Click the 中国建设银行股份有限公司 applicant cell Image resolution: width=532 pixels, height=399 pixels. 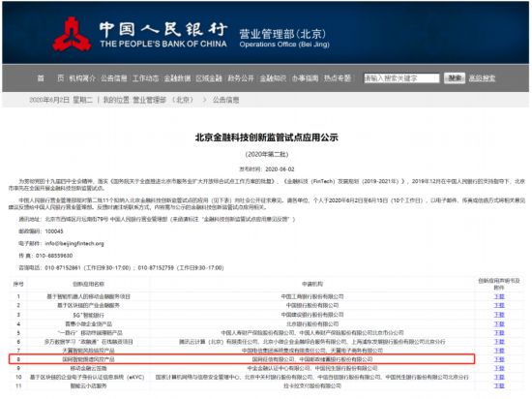(x=312, y=315)
